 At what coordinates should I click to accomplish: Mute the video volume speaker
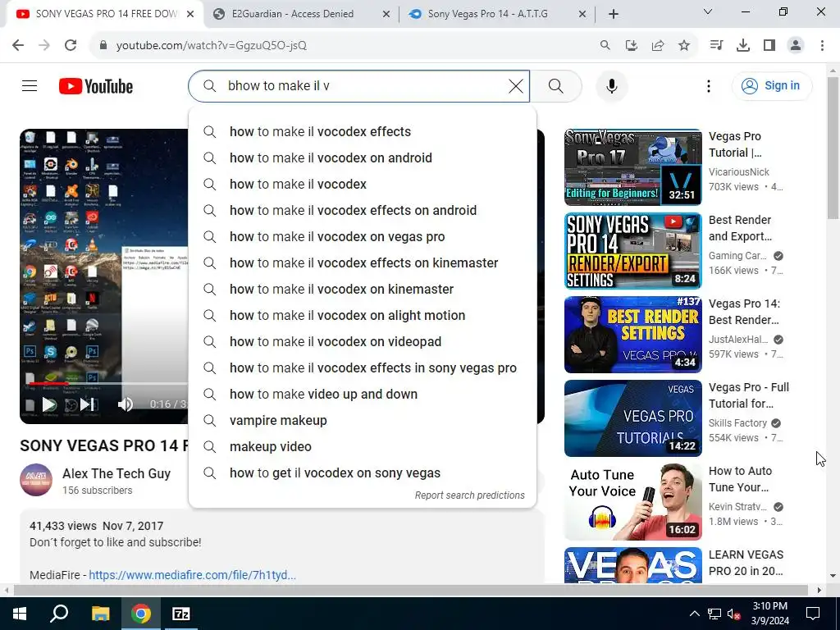coord(125,404)
